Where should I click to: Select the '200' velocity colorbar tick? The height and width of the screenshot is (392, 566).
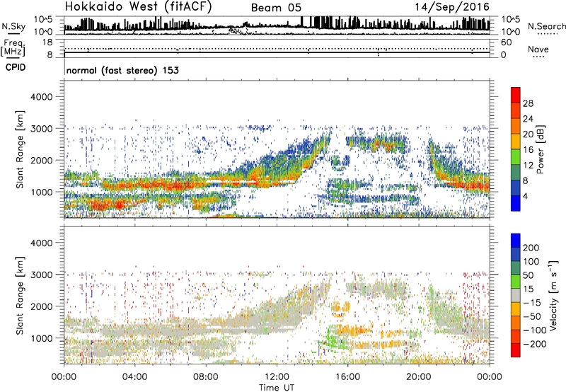pos(531,248)
